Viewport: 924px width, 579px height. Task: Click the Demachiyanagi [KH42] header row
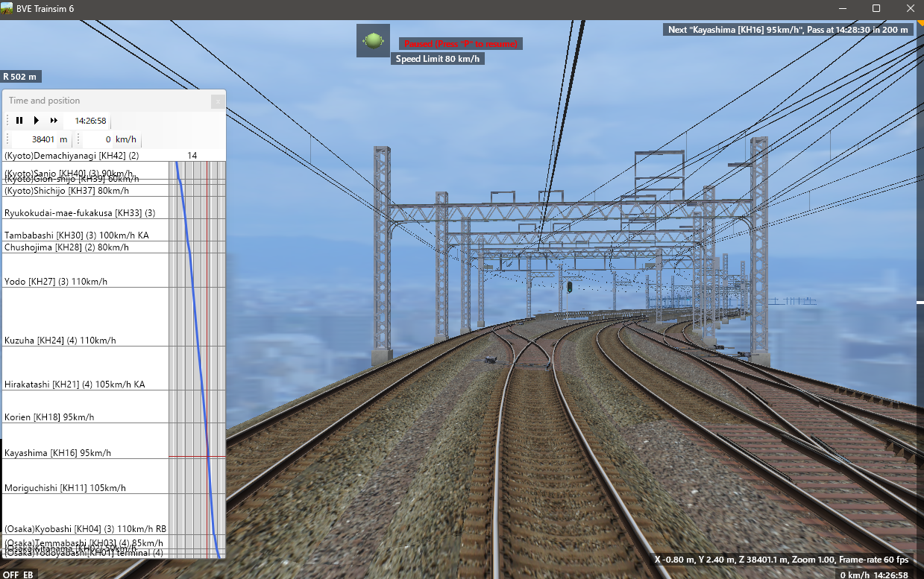click(72, 156)
